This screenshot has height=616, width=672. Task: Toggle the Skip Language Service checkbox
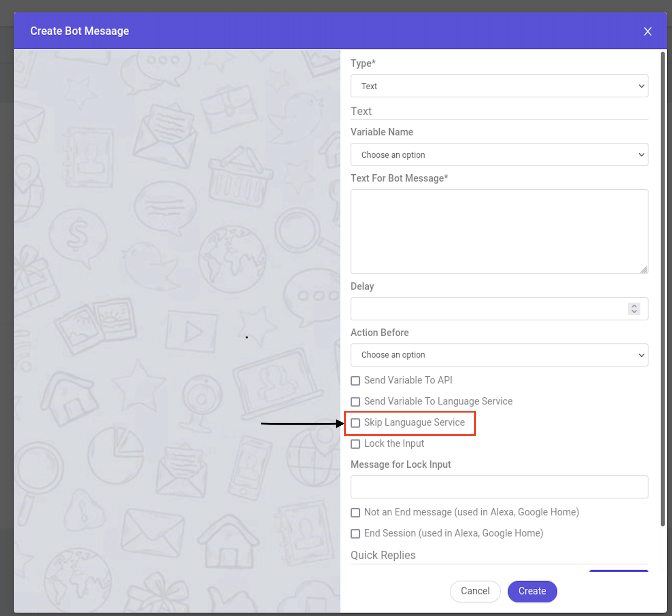point(355,423)
